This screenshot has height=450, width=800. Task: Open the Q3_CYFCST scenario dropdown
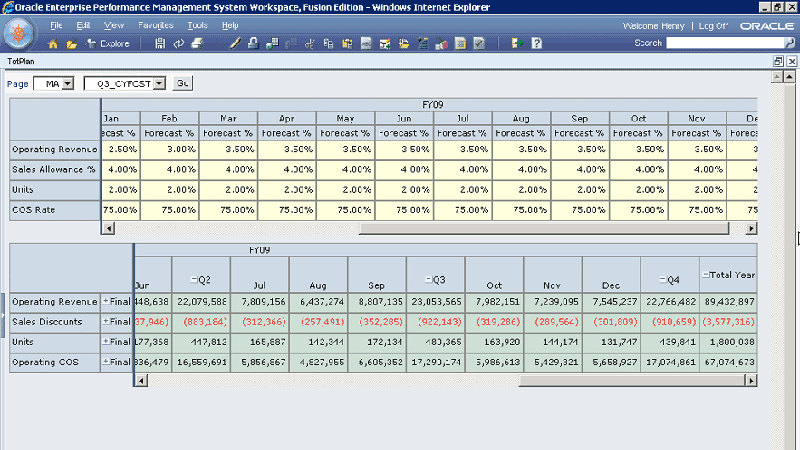tap(160, 84)
